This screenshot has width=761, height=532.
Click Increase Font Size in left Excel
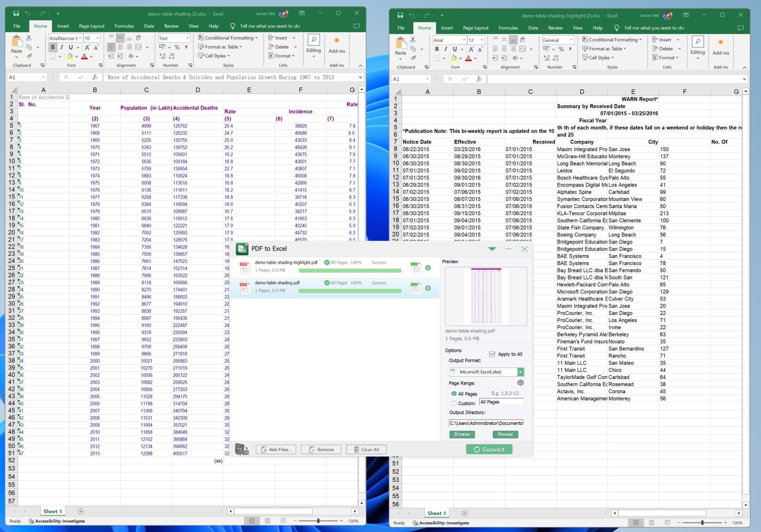point(88,47)
